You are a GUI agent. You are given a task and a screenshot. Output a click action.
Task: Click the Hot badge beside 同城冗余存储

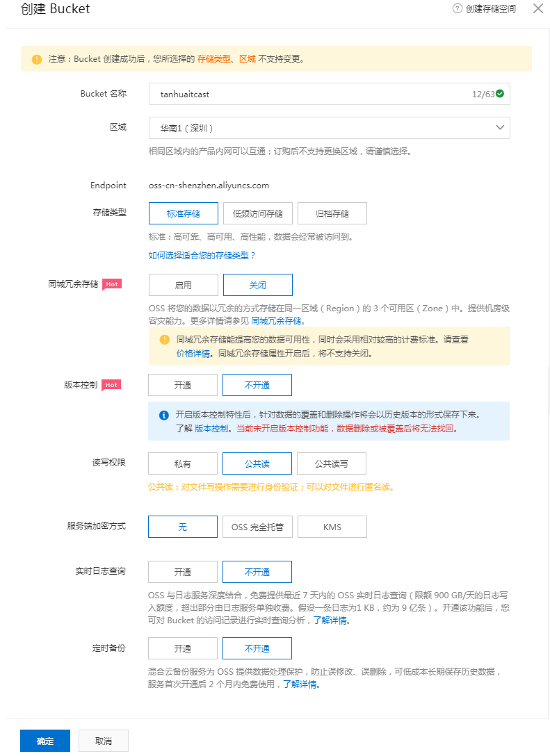point(112,284)
